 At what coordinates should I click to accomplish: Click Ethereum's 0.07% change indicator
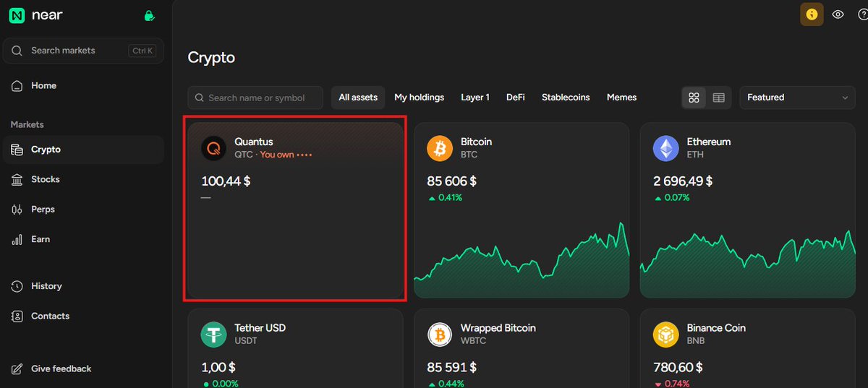click(x=672, y=197)
